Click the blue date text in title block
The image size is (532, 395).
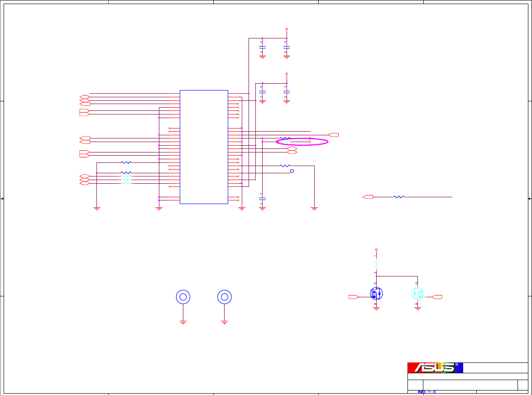pos(427,392)
